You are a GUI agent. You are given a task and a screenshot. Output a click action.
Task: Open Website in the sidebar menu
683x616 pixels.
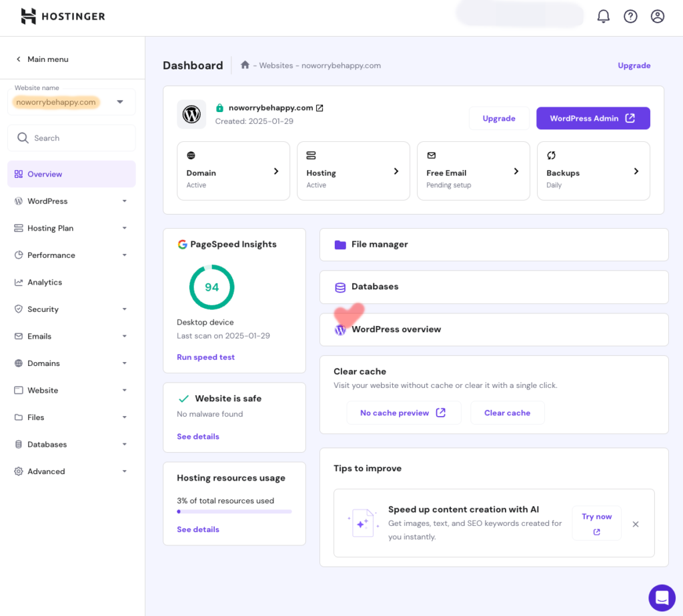click(71, 390)
